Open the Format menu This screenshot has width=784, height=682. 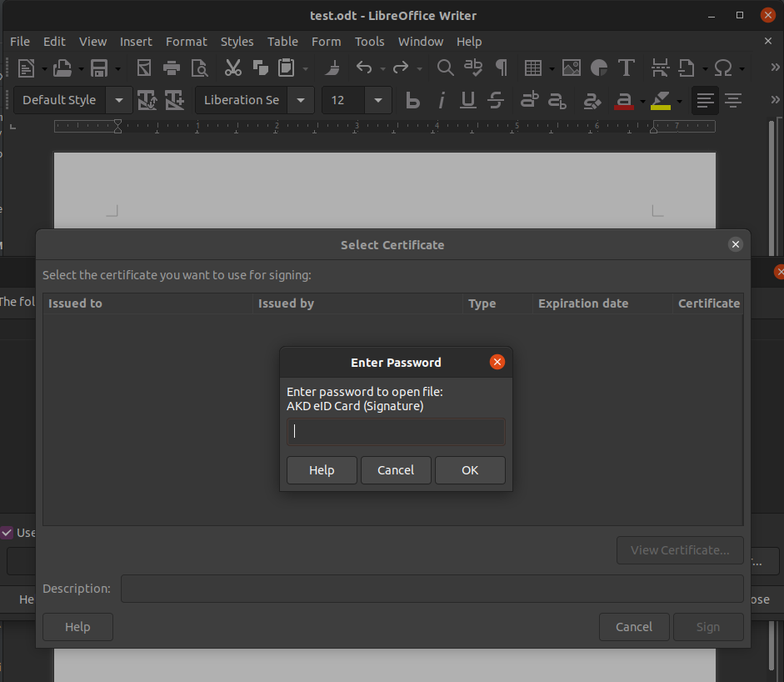(186, 42)
